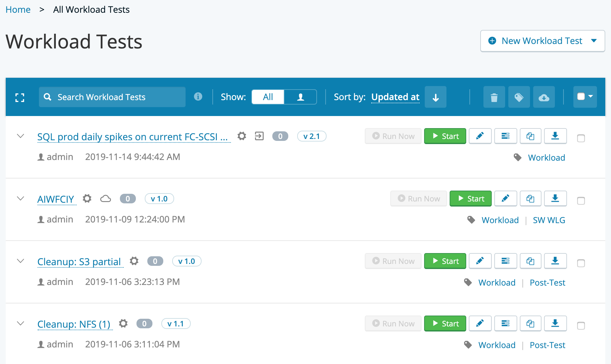The height and width of the screenshot is (364, 611).
Task: Copy the AIWFCIY test
Action: (x=530, y=199)
